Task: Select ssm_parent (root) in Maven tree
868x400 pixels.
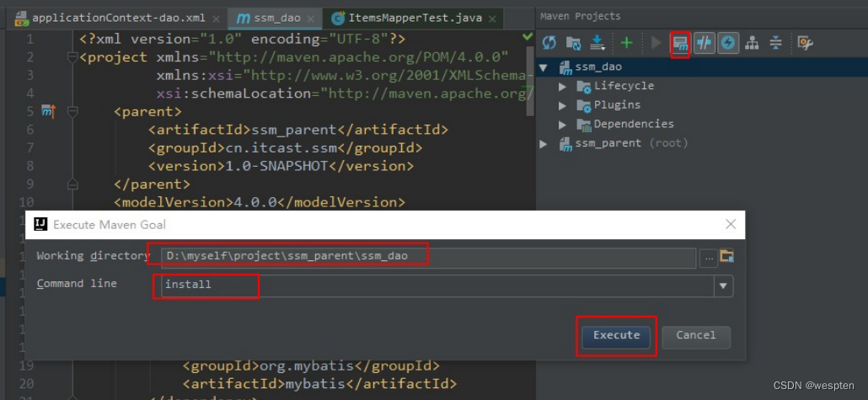Action: (632, 143)
